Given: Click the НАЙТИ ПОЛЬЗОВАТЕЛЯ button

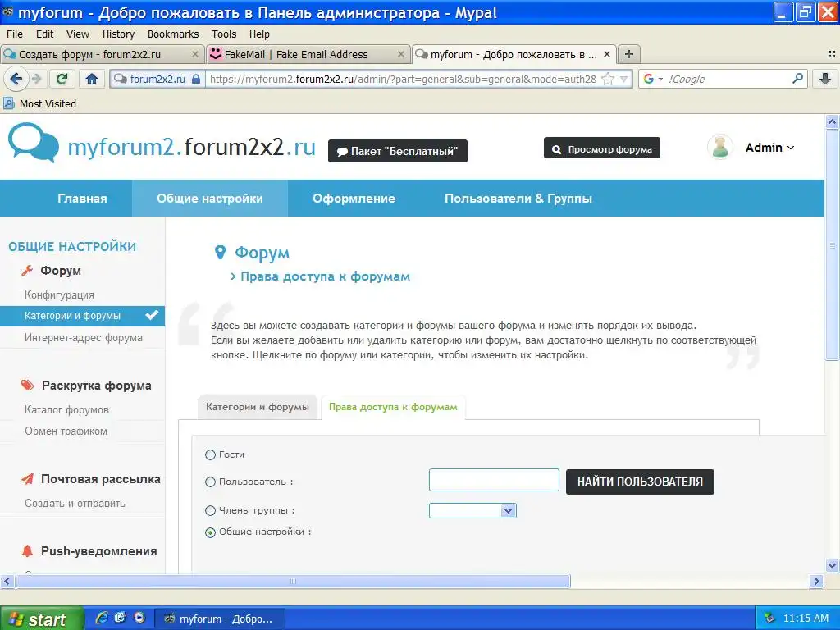Looking at the screenshot, I should coord(640,482).
